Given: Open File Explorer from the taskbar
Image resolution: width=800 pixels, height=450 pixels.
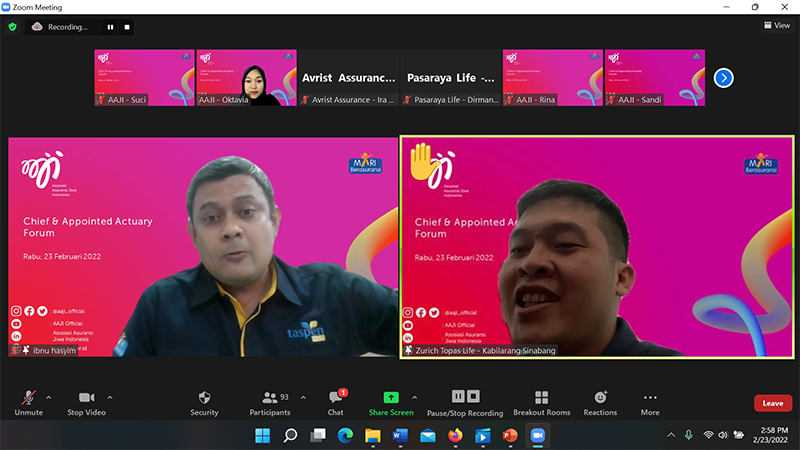Looking at the screenshot, I should click(x=373, y=436).
